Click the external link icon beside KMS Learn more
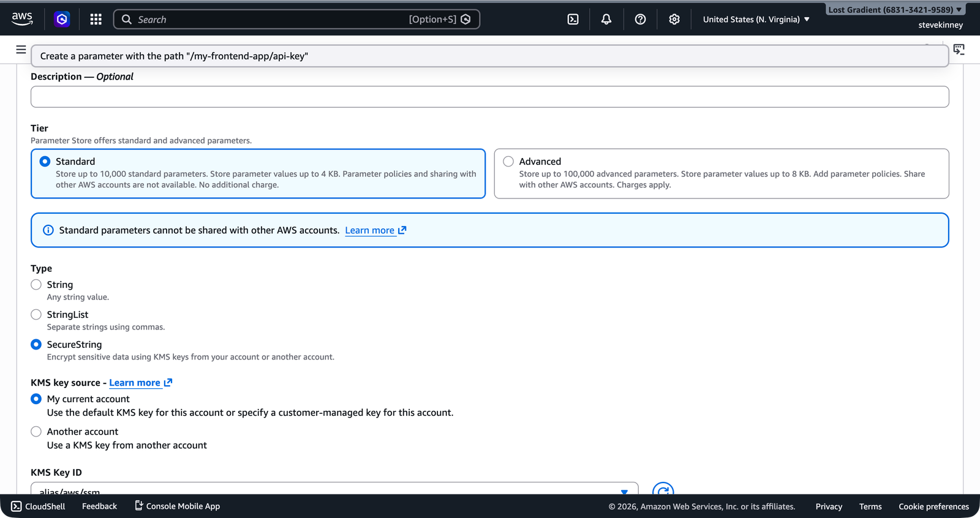 point(168,383)
